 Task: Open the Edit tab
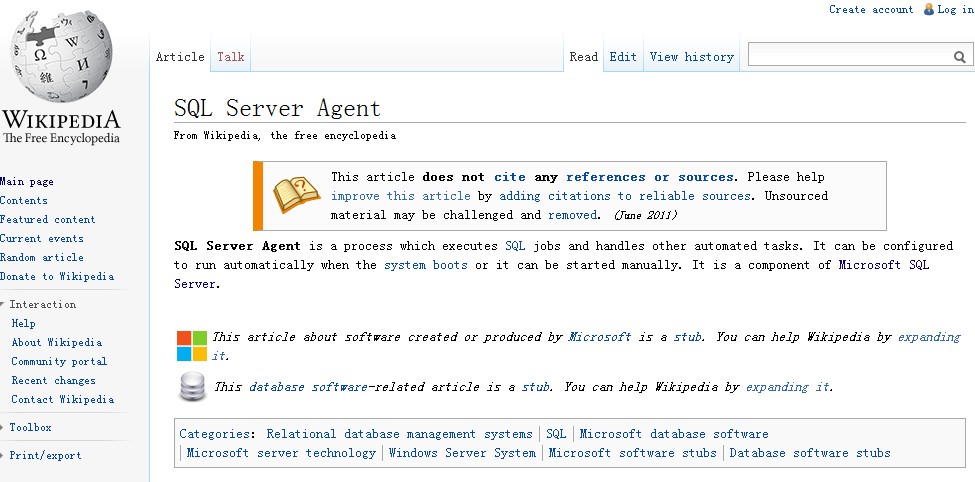pyautogui.click(x=623, y=57)
